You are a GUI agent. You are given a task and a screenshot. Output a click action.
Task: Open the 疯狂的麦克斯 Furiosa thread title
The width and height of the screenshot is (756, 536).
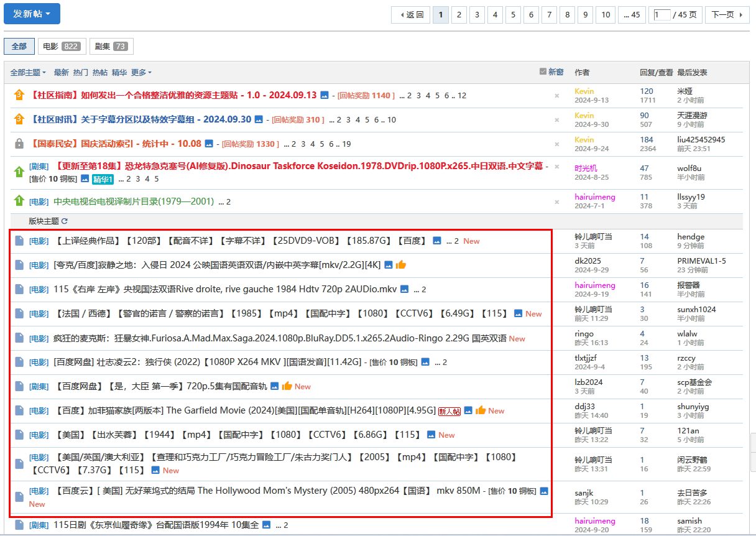(x=280, y=338)
